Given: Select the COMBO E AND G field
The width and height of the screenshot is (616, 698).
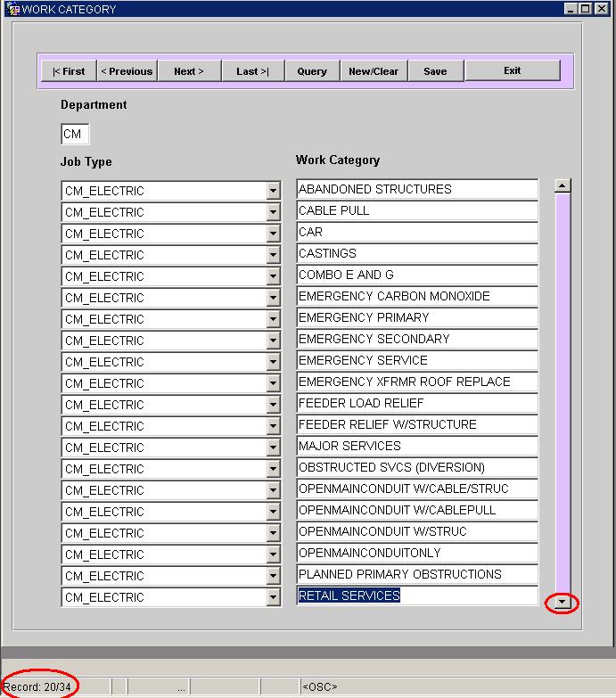Looking at the screenshot, I should [417, 275].
